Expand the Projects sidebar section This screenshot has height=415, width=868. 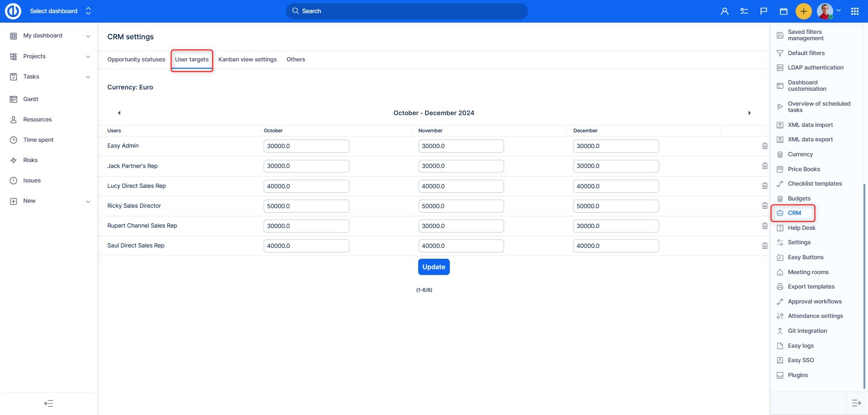pyautogui.click(x=88, y=56)
